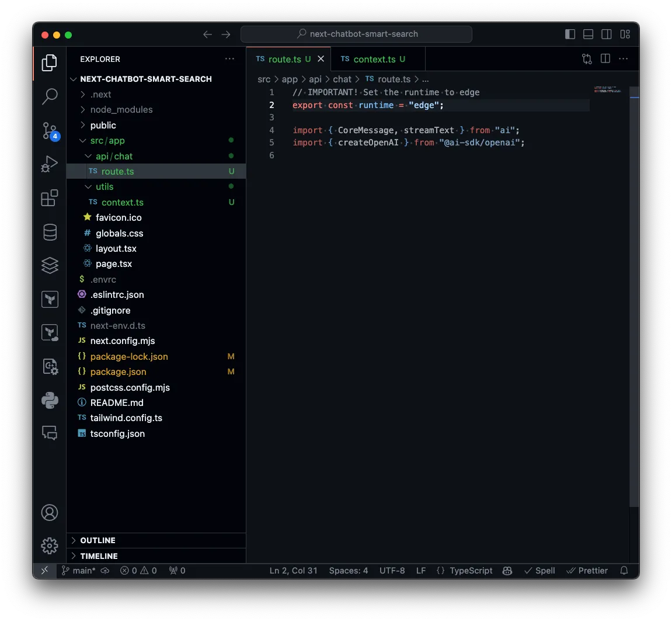This screenshot has width=672, height=622.
Task: Open globals.css in the explorer
Action: 156,233
